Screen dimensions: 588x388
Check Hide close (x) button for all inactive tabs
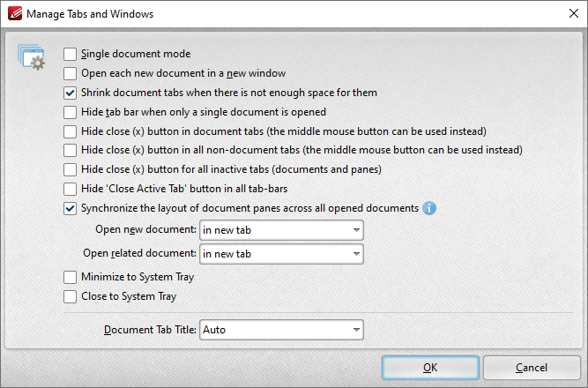click(x=70, y=169)
